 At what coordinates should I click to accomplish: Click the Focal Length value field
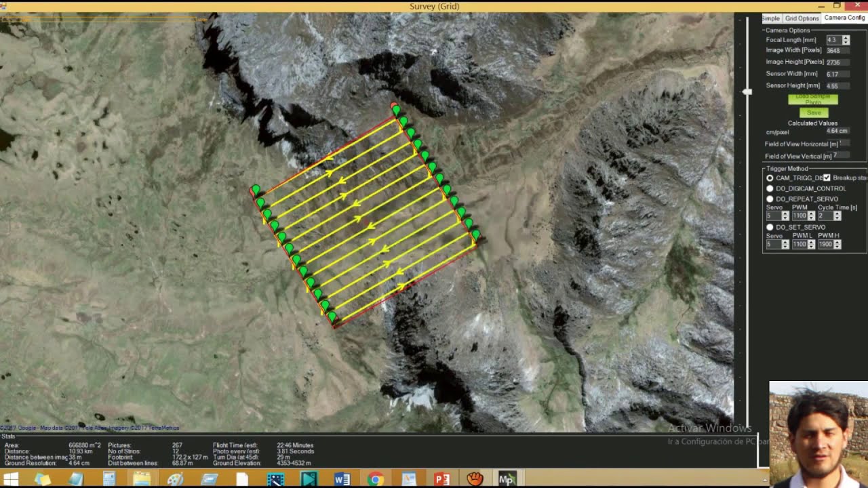(x=833, y=40)
